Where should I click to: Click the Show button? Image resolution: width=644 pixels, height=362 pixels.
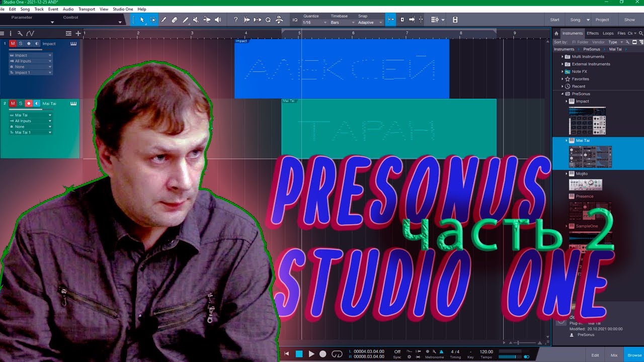coord(629,20)
